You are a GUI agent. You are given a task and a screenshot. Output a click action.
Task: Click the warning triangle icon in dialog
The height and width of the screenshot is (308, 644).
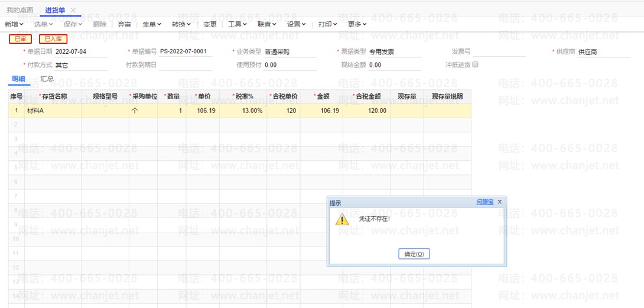pos(342,219)
